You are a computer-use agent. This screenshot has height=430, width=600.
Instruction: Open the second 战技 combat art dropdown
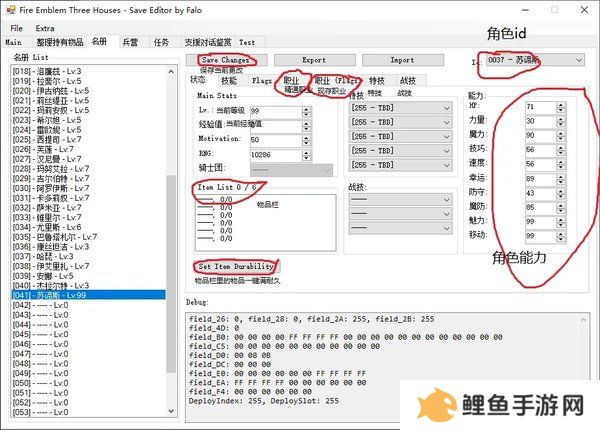pyautogui.click(x=401, y=213)
